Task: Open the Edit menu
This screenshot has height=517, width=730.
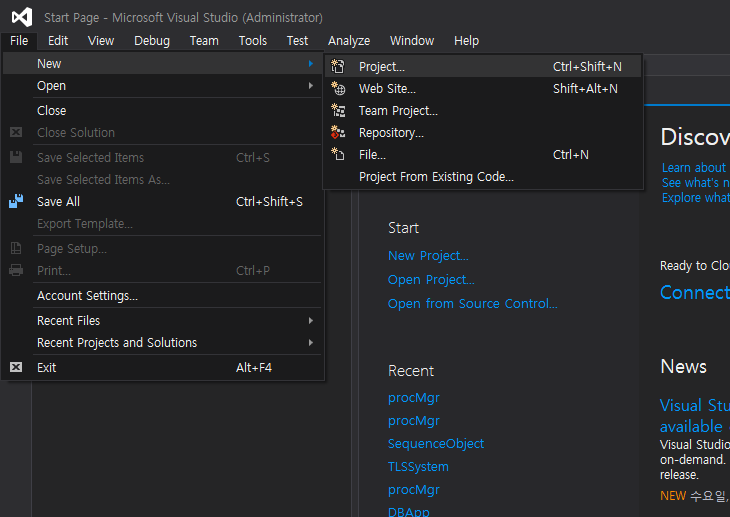Action: pos(58,41)
